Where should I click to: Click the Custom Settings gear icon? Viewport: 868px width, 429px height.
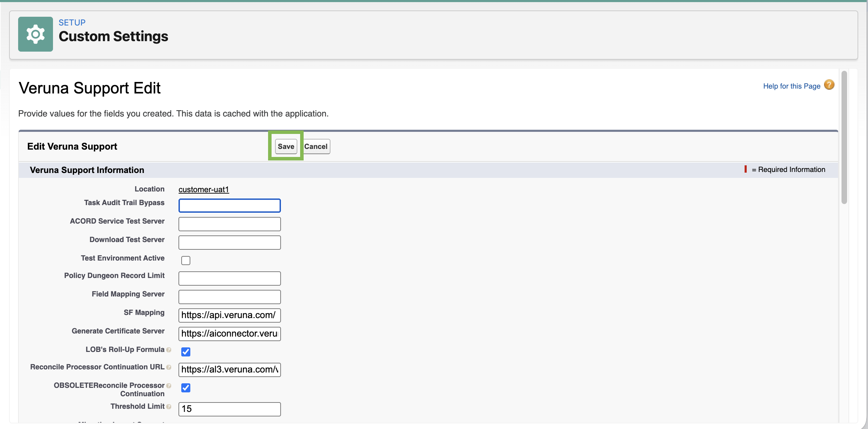36,34
